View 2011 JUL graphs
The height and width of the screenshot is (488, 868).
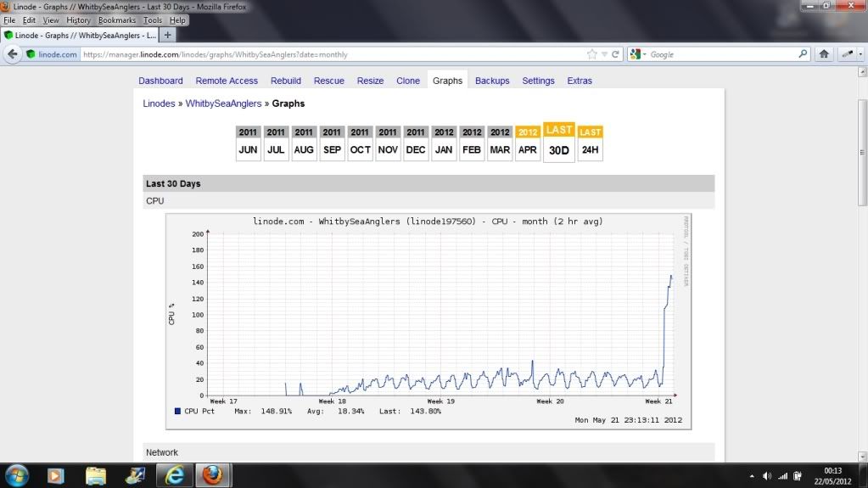276,143
